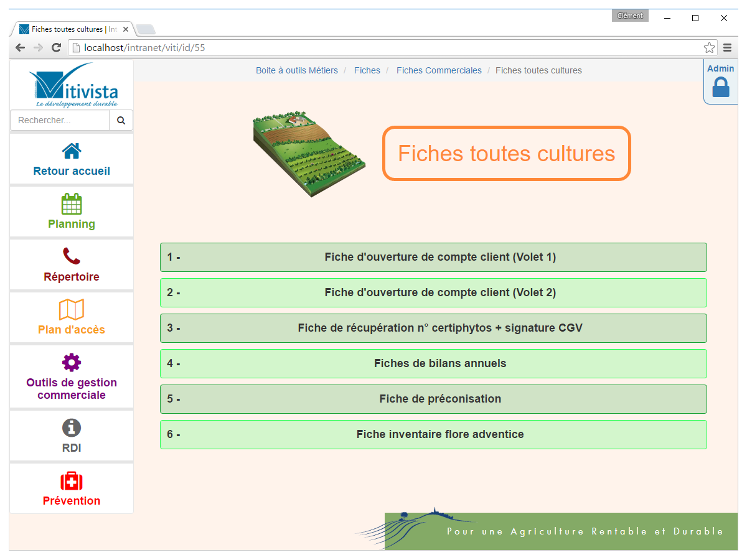This screenshot has height=560, width=747.
Task: Navigate to Boite à outils Métiers breadcrumb
Action: coord(297,70)
